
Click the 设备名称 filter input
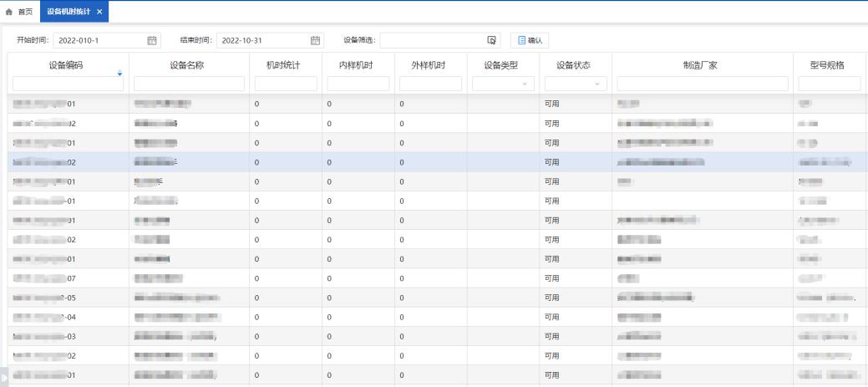(189, 84)
